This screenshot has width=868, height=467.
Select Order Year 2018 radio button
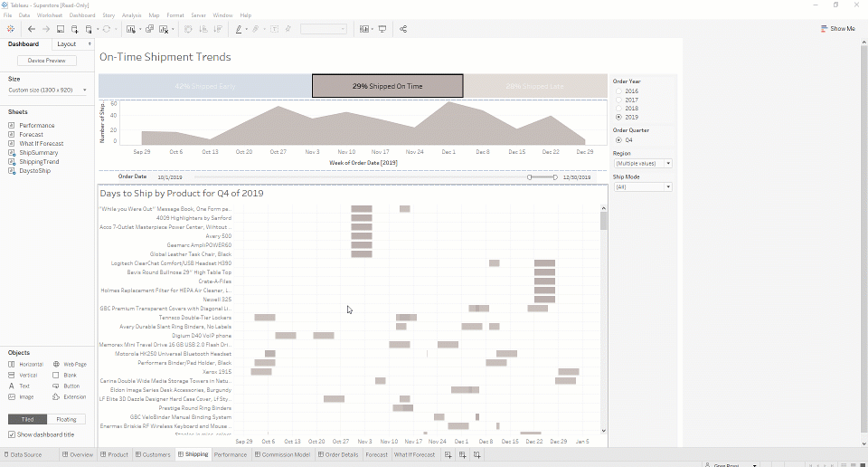tap(618, 109)
